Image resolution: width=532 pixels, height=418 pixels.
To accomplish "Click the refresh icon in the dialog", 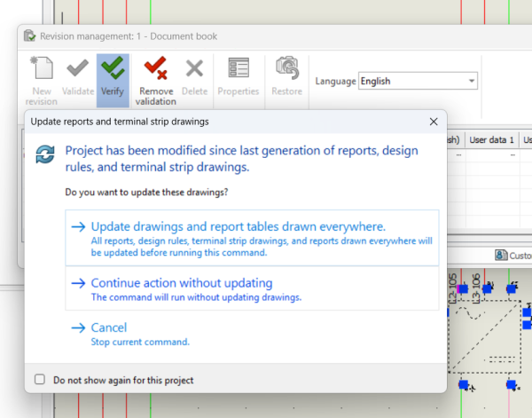I will pos(45,154).
